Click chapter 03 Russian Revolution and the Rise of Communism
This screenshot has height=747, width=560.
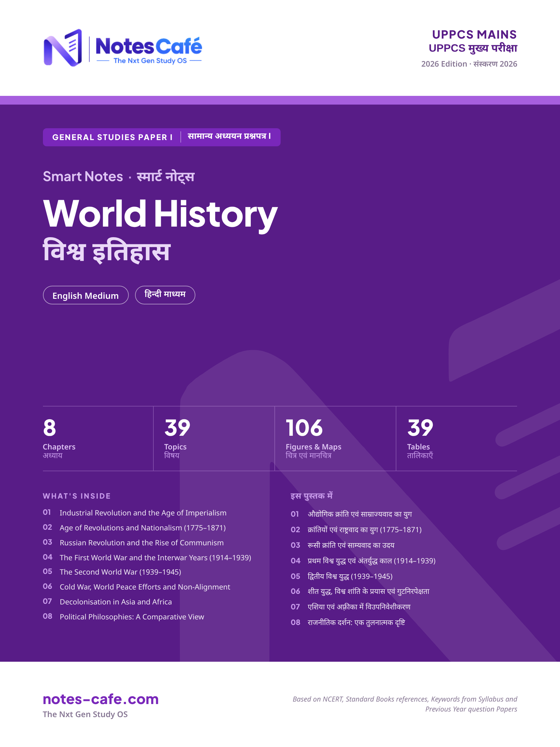[x=133, y=542]
